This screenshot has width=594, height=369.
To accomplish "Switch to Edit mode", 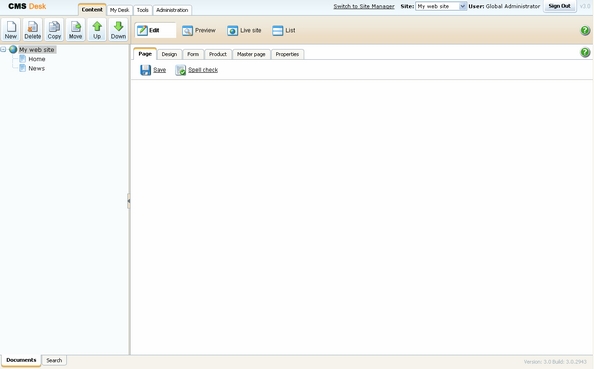I will coord(155,30).
